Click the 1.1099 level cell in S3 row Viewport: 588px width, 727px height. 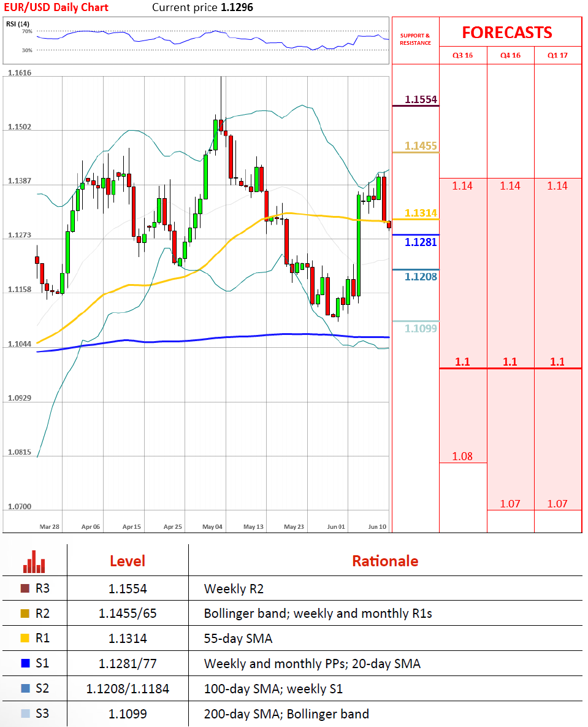coord(128,714)
